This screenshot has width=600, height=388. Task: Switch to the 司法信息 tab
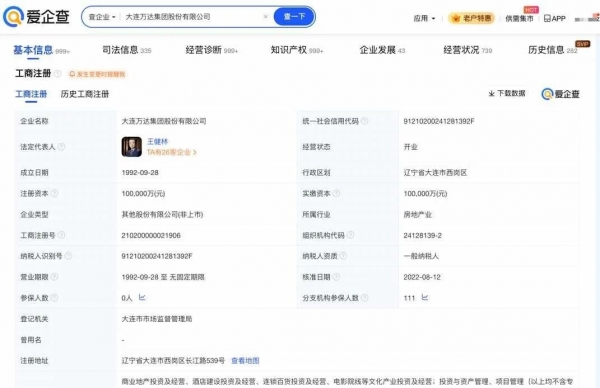click(x=127, y=50)
